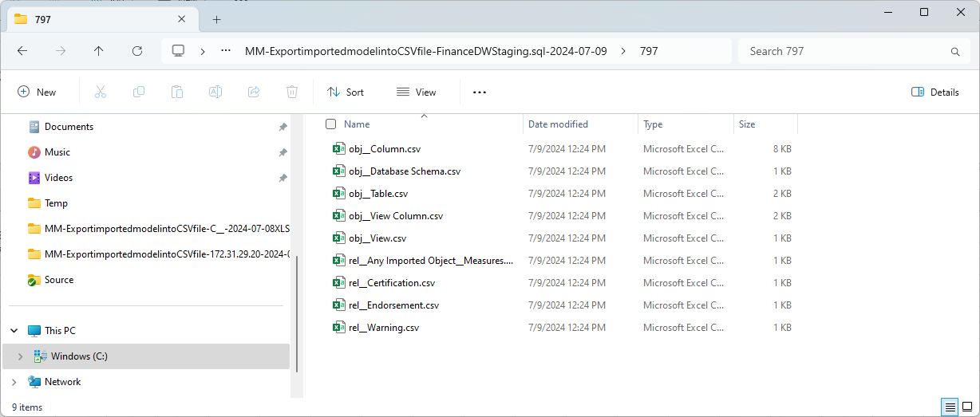Click the Rename icon in toolbar
The height and width of the screenshot is (417, 980).
pos(215,92)
